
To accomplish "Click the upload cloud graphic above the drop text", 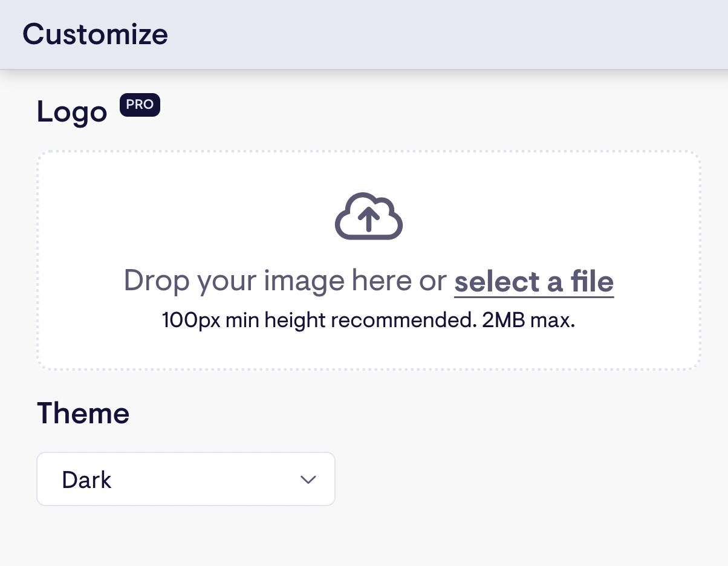I will point(369,216).
